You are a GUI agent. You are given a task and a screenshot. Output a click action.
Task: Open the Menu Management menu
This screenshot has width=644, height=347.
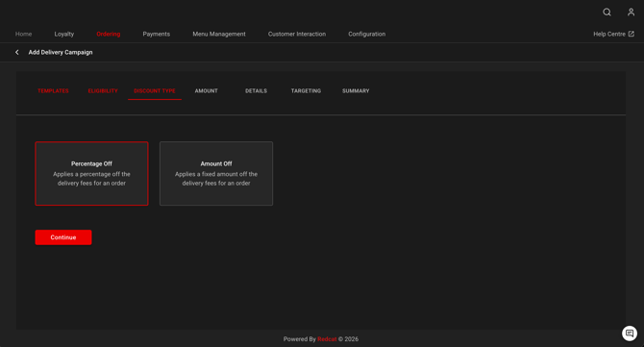[x=219, y=34]
